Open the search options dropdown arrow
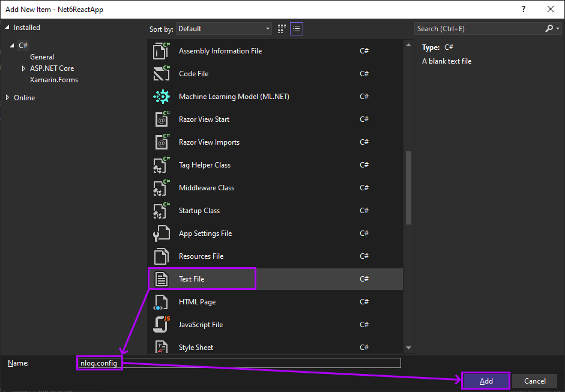Image resolution: width=565 pixels, height=392 pixels. pos(558,28)
